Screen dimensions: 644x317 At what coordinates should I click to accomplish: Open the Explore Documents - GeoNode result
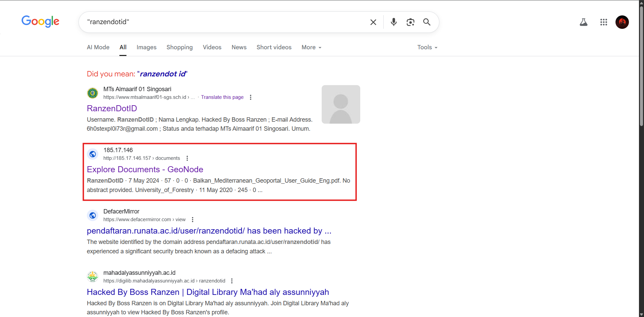coord(145,170)
